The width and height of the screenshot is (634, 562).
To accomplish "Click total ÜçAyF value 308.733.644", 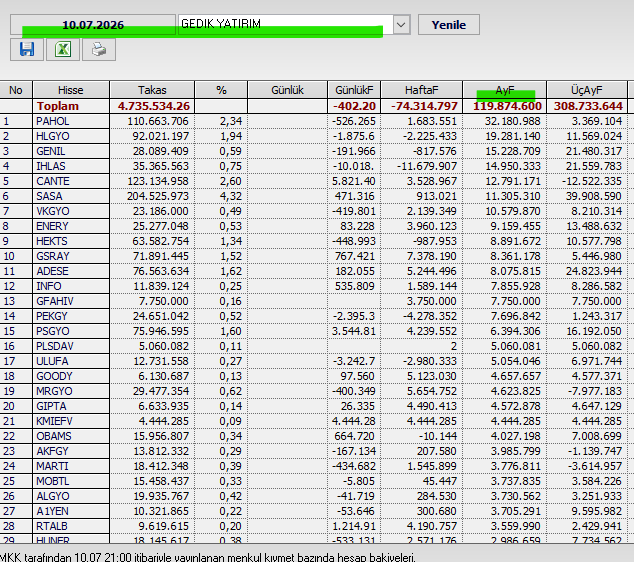I will 588,106.
